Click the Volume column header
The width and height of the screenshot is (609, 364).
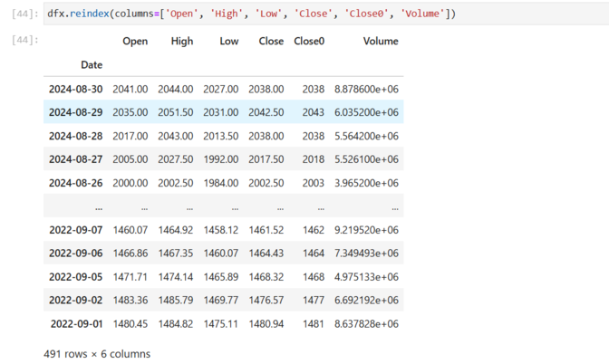pos(380,42)
